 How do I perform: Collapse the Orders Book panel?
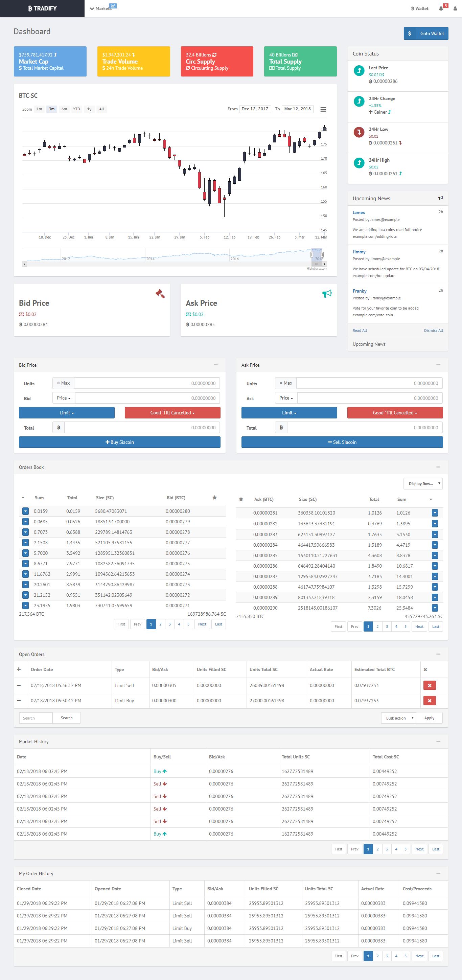click(x=438, y=467)
